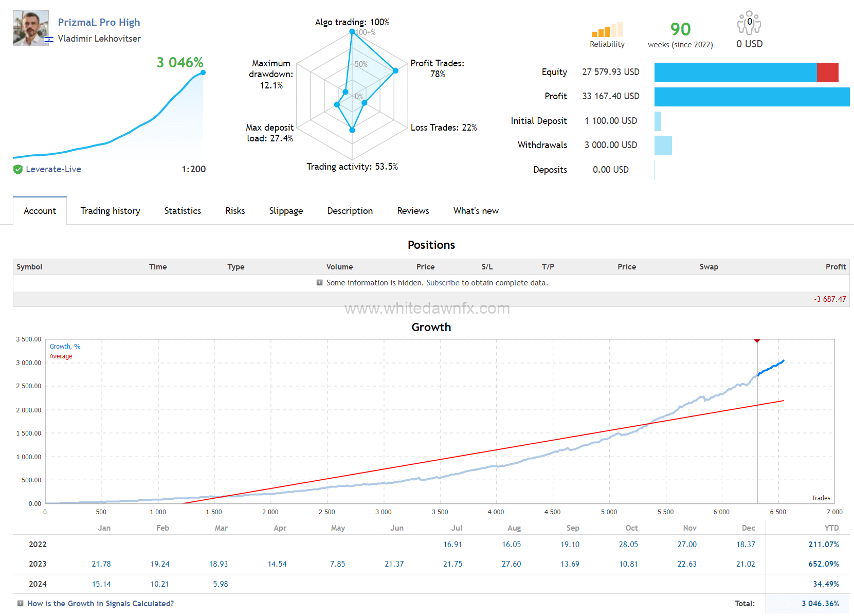
Task: Click the Reliability bars icon
Action: point(607,30)
